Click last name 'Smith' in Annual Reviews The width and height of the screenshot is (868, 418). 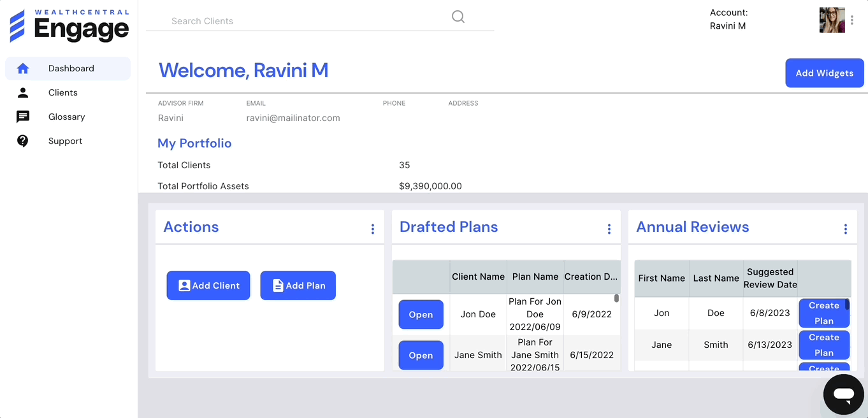click(x=716, y=345)
